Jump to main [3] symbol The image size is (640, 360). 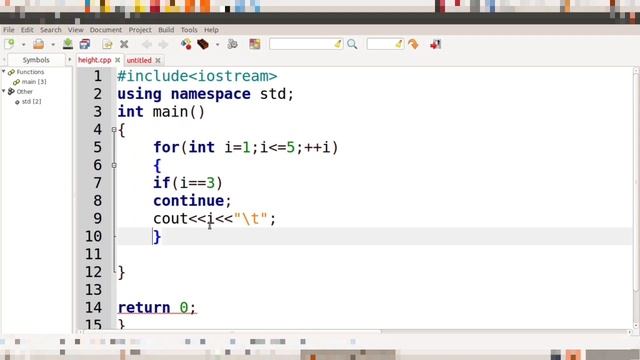[x=34, y=82]
